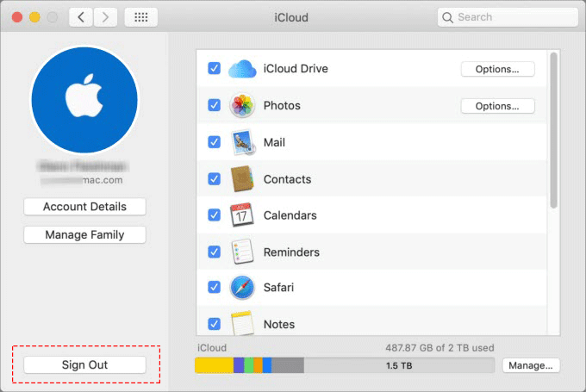
Task: Disable the Safari checkbox
Action: [x=214, y=287]
